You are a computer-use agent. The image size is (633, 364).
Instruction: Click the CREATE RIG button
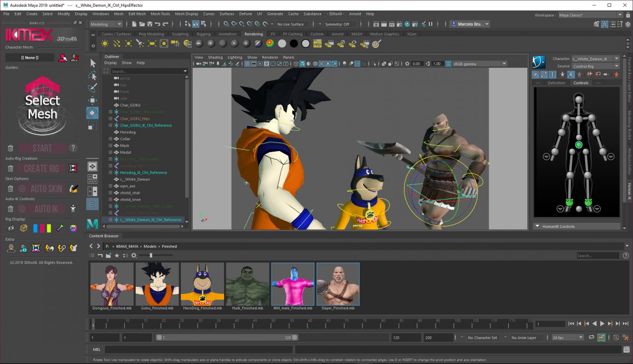point(41,169)
